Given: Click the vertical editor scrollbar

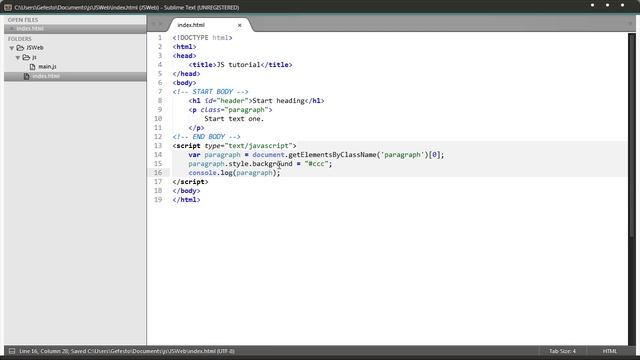Looking at the screenshot, I should (631, 135).
